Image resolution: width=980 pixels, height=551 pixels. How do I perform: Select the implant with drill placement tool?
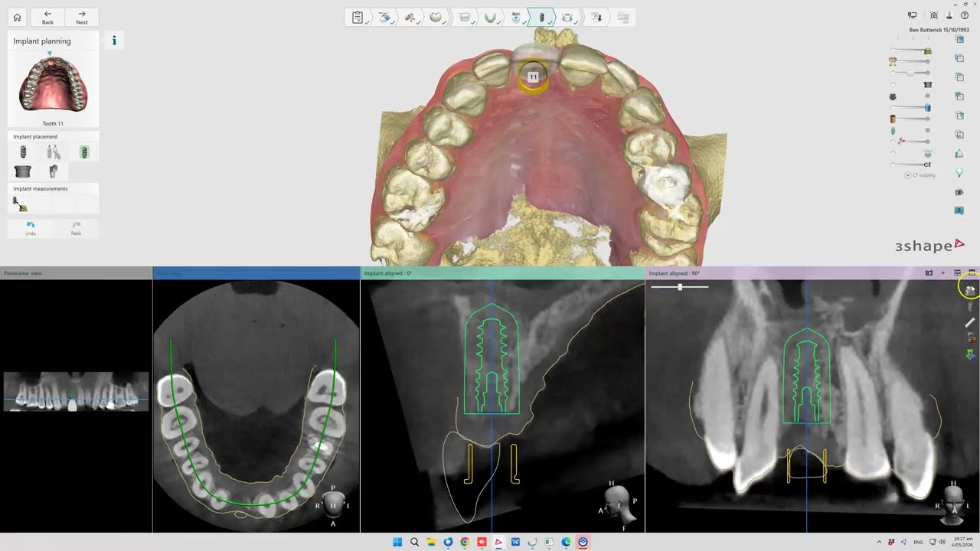pyautogui.click(x=53, y=152)
